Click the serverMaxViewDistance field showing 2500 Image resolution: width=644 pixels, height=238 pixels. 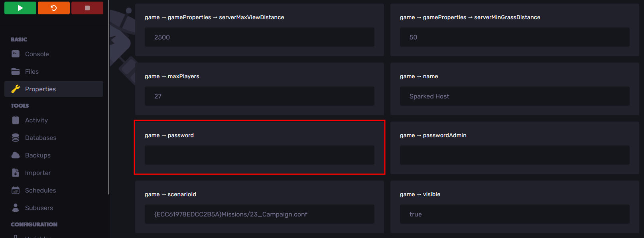tap(259, 37)
